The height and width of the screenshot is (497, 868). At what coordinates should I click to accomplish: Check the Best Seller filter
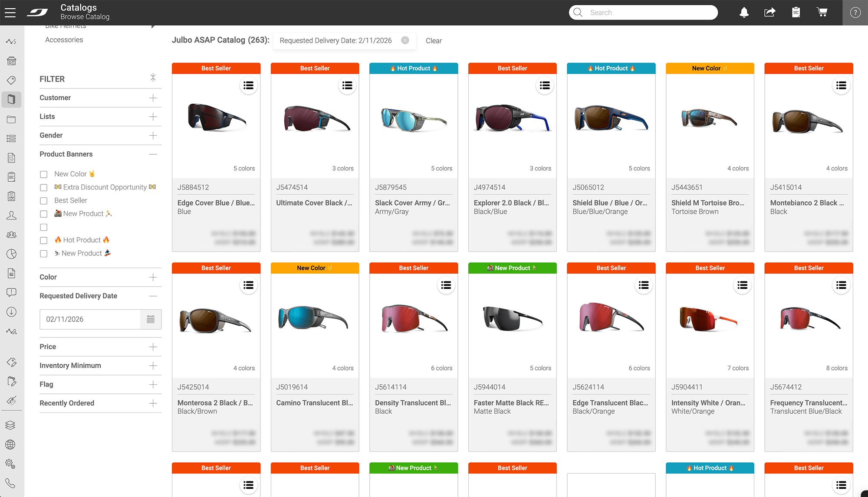click(x=43, y=200)
